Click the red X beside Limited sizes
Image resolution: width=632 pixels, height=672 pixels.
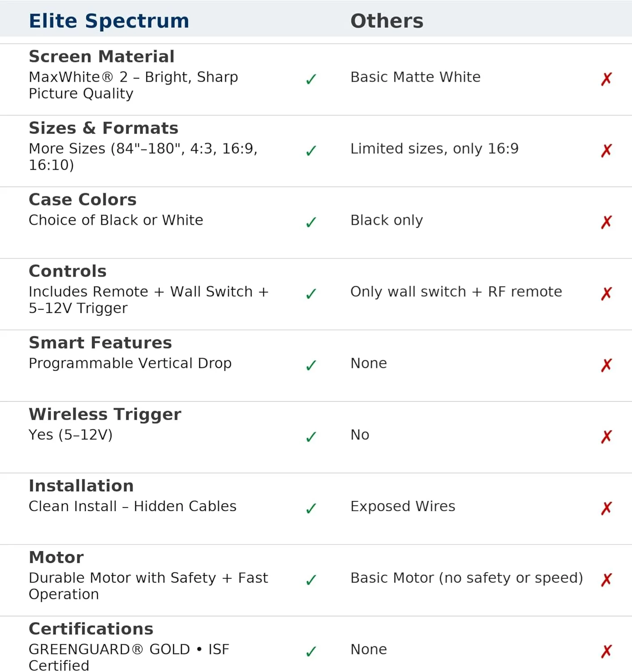606,151
